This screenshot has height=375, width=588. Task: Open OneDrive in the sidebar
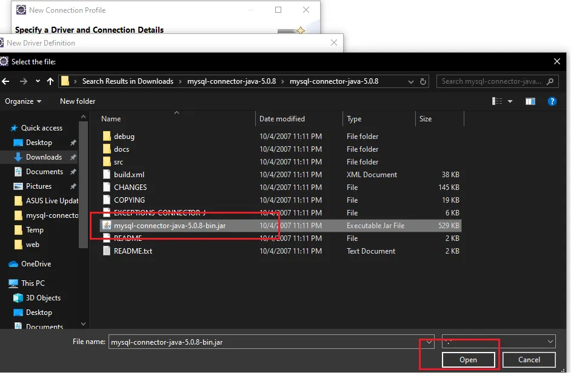click(x=36, y=265)
